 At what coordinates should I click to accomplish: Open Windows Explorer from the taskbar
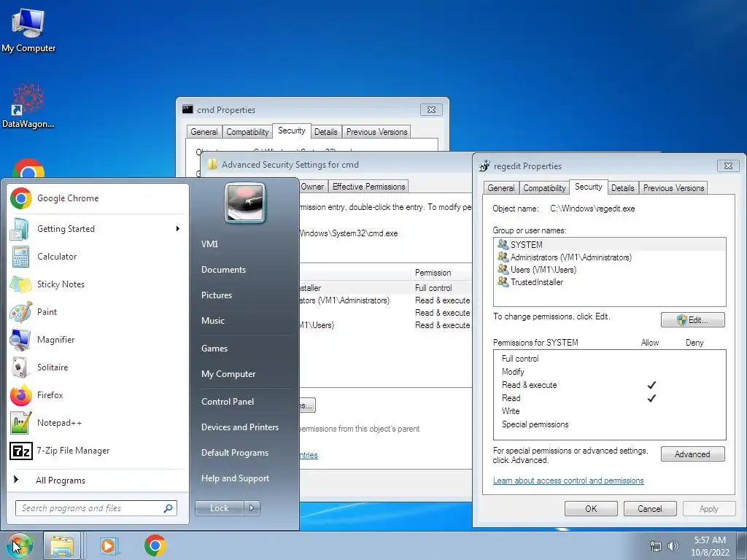click(x=62, y=545)
